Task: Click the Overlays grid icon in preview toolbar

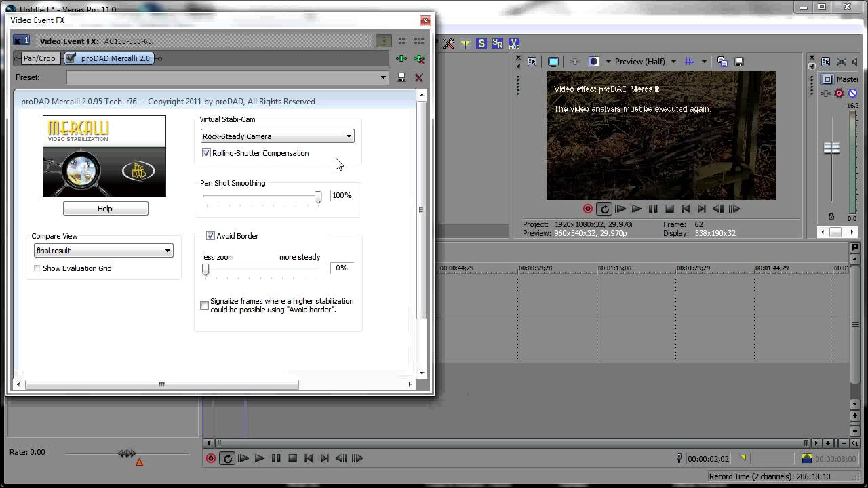Action: 690,62
